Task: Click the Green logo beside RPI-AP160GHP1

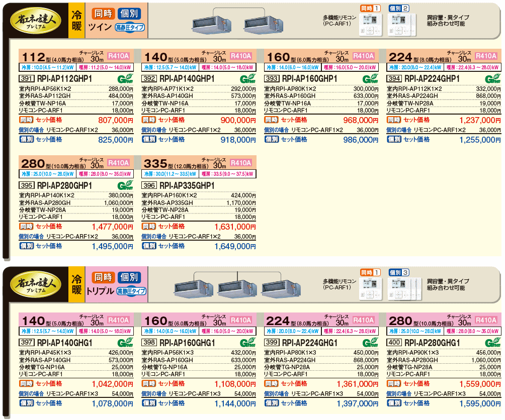Action: pyautogui.click(x=370, y=78)
